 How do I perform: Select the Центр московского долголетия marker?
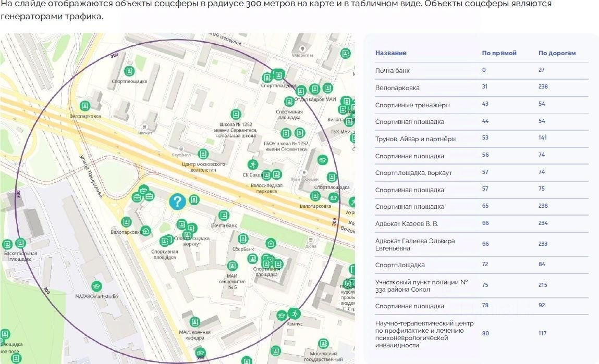pyautogui.click(x=203, y=154)
